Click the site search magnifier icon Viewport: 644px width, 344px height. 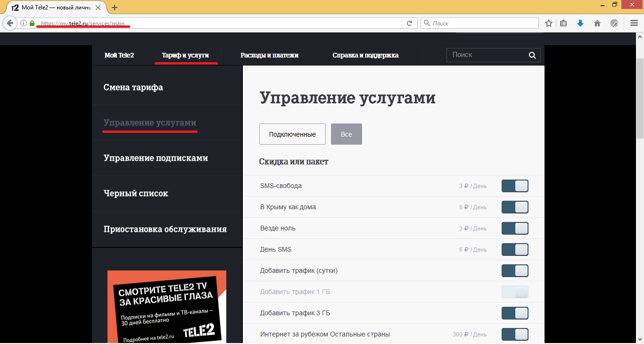click(x=532, y=55)
